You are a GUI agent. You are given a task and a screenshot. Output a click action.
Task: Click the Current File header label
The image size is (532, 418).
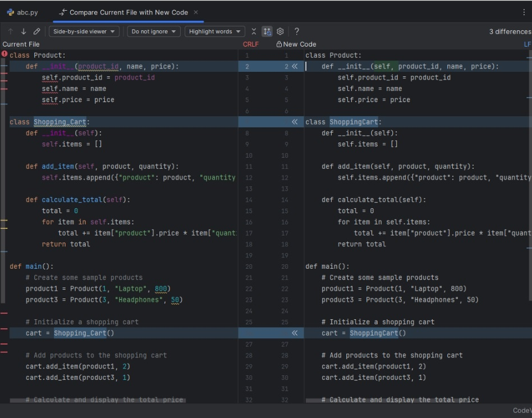point(21,44)
